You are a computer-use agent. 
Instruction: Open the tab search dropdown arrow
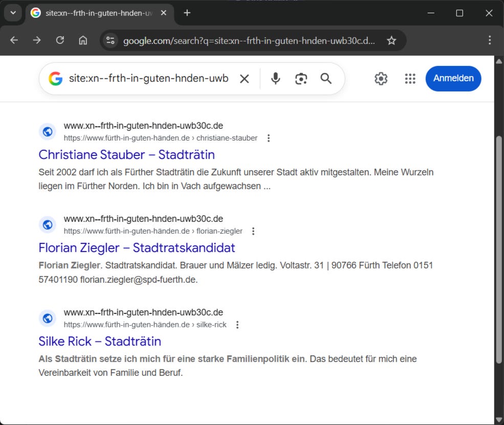13,13
